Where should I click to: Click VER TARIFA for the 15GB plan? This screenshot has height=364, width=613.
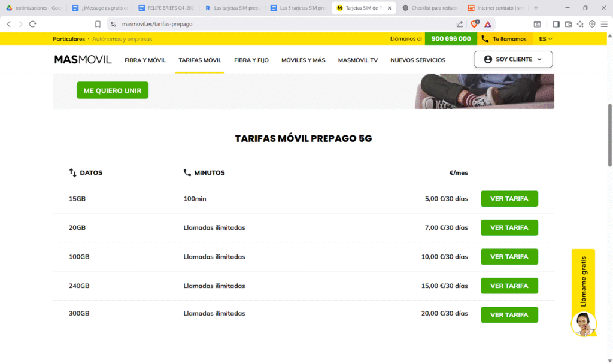tap(509, 199)
